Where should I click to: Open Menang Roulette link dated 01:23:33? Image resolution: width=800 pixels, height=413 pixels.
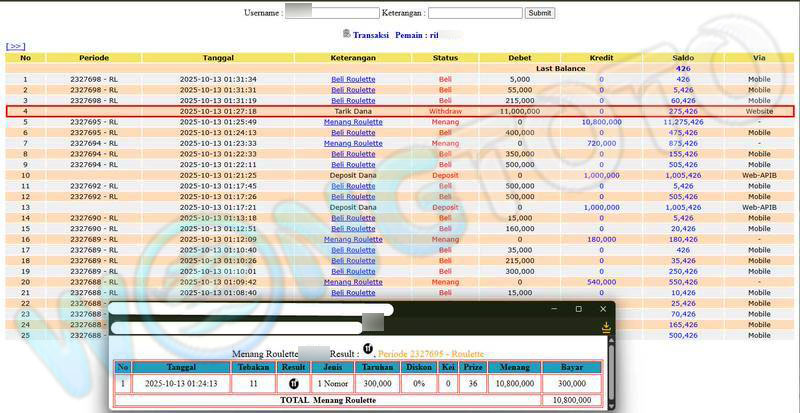tap(353, 144)
